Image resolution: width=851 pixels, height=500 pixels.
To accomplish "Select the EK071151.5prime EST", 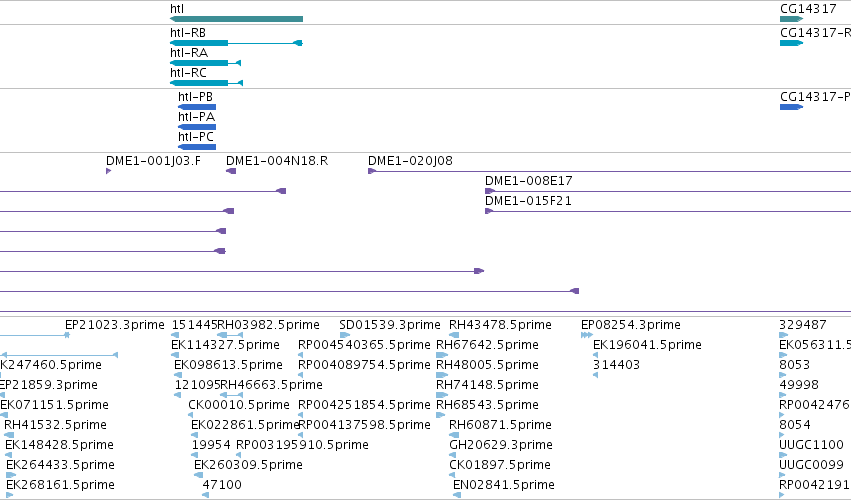I will tap(4, 415).
